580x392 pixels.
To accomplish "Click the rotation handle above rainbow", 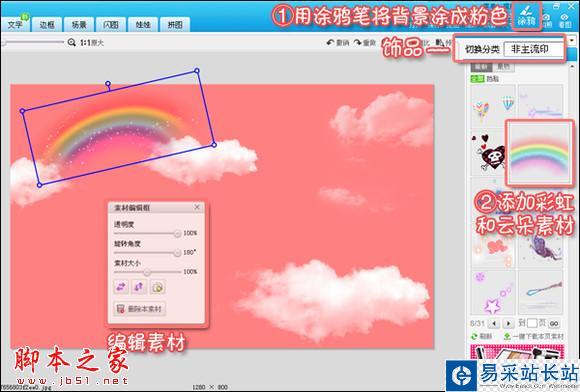I will (108, 84).
